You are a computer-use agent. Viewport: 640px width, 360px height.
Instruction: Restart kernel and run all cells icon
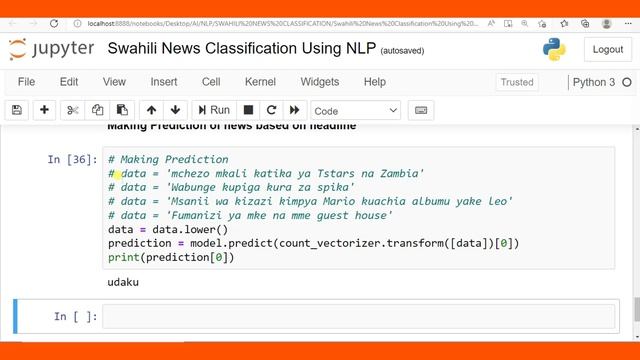(x=294, y=110)
